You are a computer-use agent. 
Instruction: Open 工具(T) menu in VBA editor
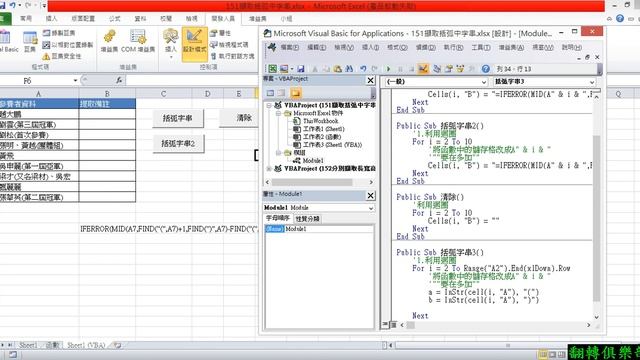(x=481, y=47)
